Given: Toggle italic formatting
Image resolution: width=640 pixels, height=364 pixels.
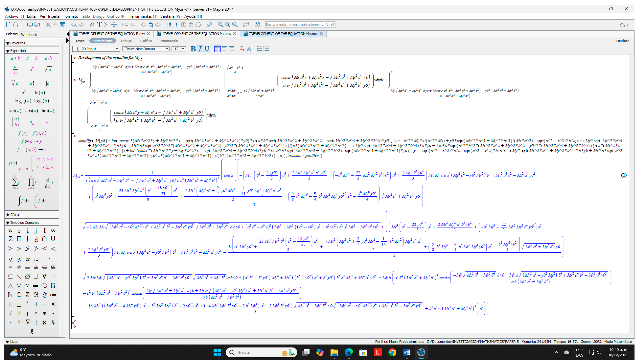Looking at the screenshot, I should [200, 49].
